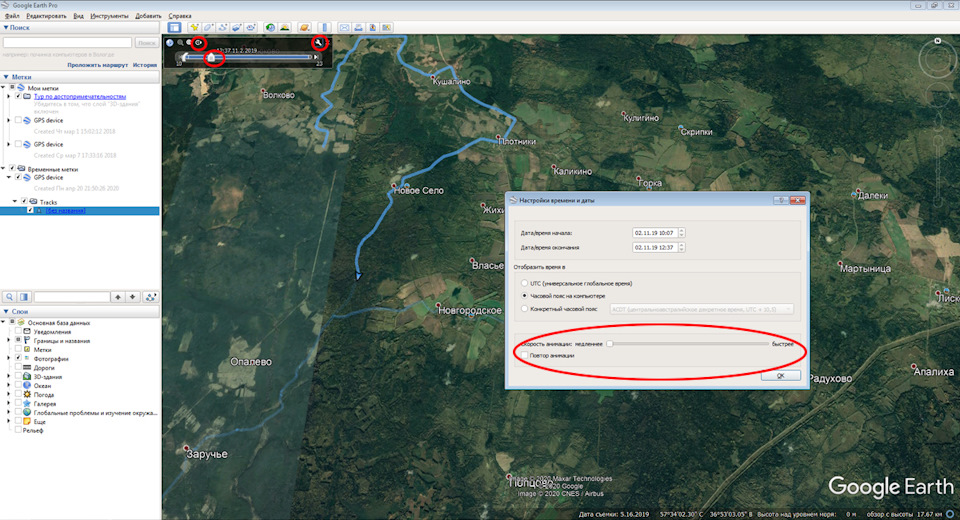Click the end date/time stepper arrows

pyautogui.click(x=681, y=247)
